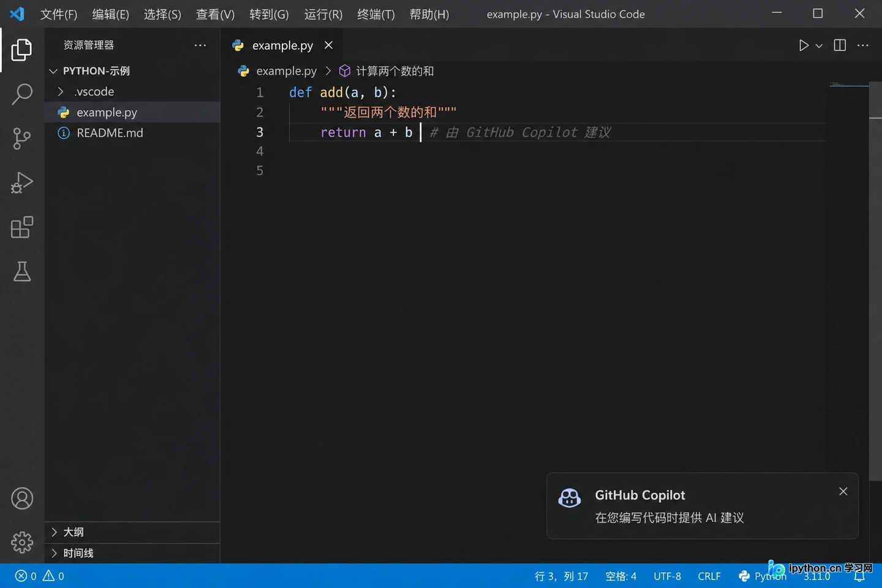
Task: Click the errors icon in status bar
Action: click(21, 576)
